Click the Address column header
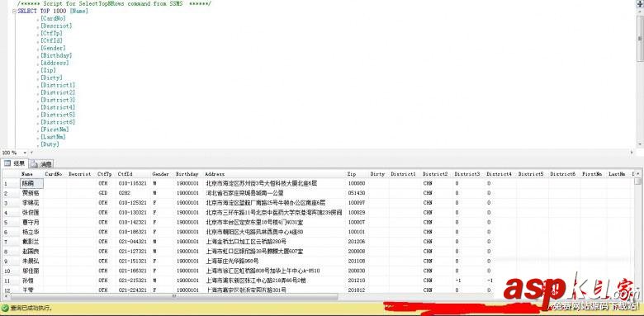This screenshot has height=316, width=644. [215, 174]
